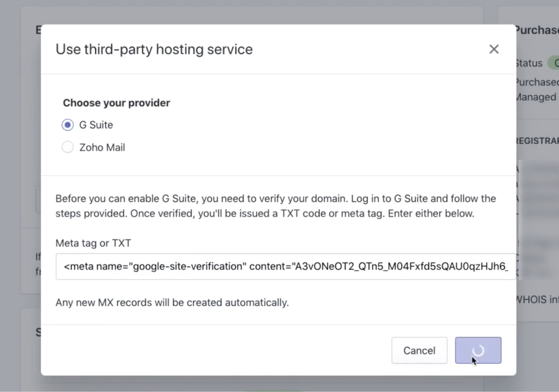Viewport: 559px width, 392px height.
Task: Click the domain verification instructions paragraph
Action: [275, 206]
